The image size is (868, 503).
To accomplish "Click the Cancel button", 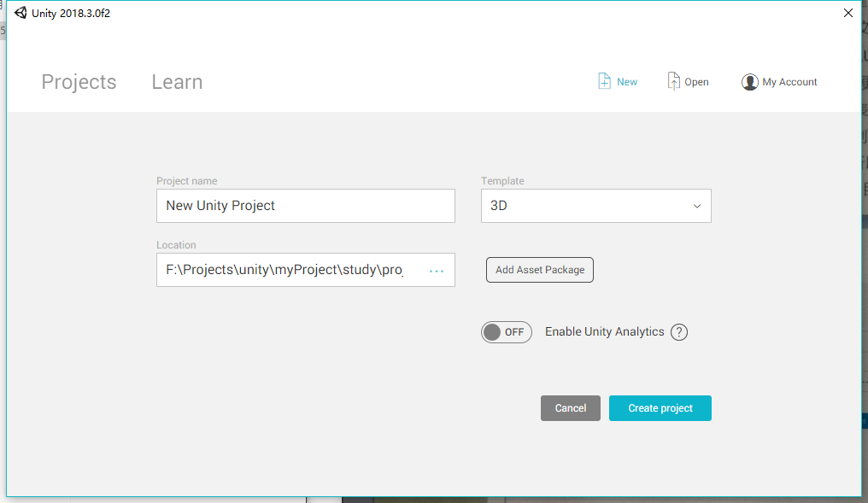I will pos(571,408).
